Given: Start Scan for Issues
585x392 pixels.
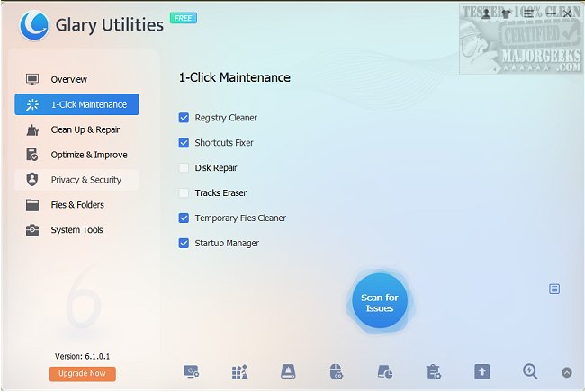Looking at the screenshot, I should coord(380,301).
